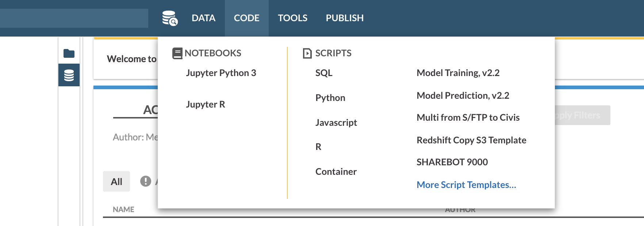Select Redshift Copy S3 Template
This screenshot has width=644, height=226.
point(471,140)
